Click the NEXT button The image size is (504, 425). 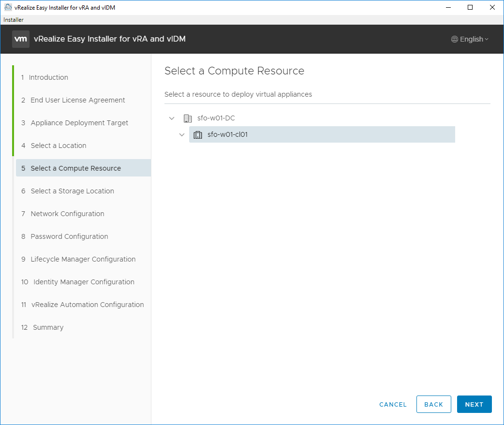coord(474,404)
